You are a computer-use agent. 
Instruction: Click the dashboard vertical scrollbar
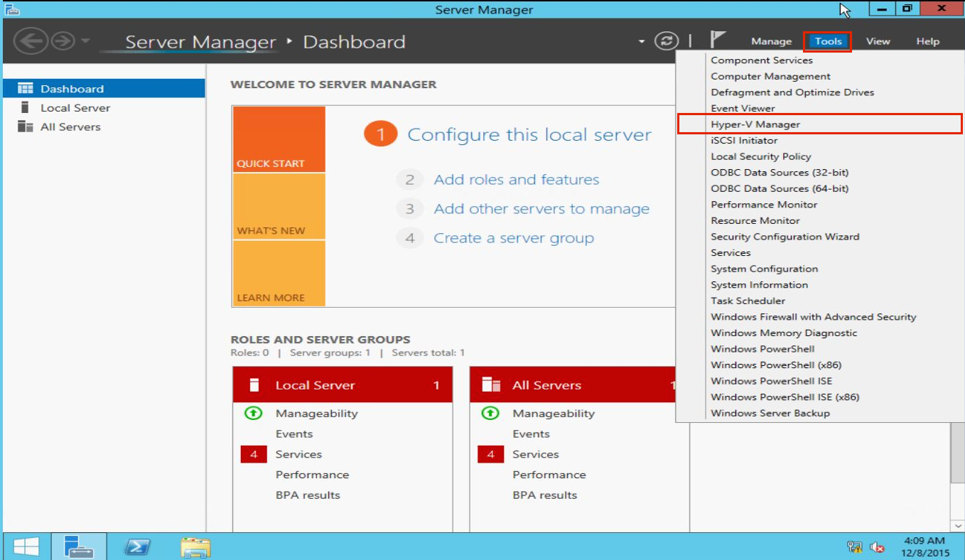[x=956, y=455]
